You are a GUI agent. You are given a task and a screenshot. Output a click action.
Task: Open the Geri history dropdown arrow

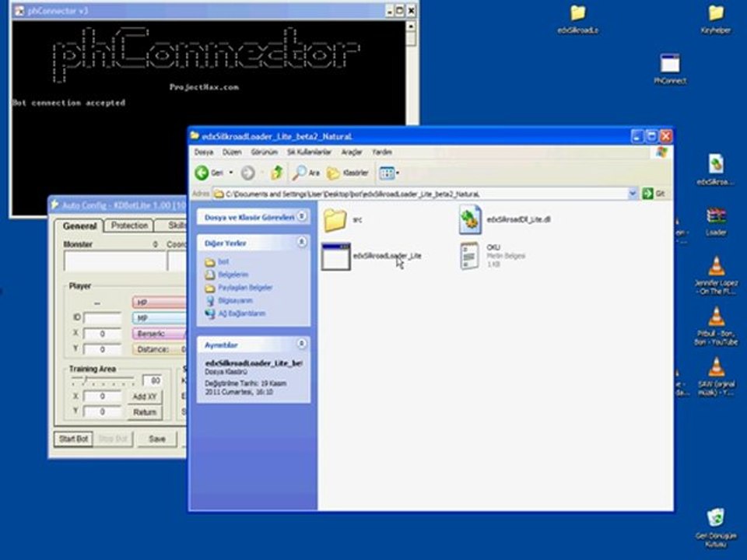pos(231,173)
